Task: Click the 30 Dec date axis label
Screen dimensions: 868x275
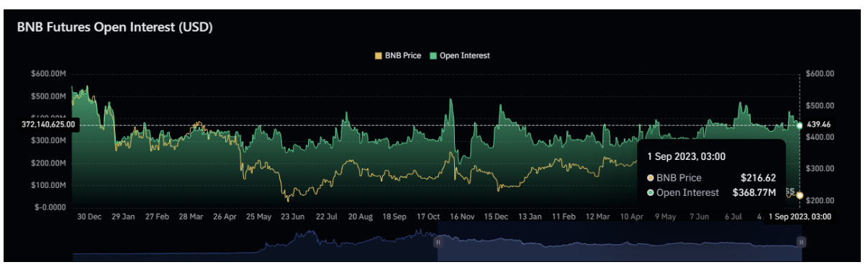Action: 89,216
